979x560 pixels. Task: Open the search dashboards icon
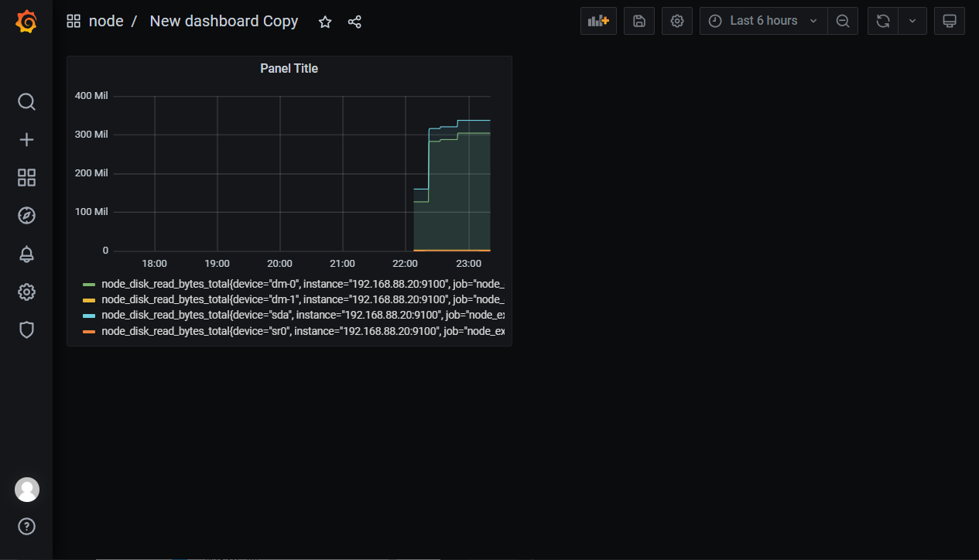26,102
